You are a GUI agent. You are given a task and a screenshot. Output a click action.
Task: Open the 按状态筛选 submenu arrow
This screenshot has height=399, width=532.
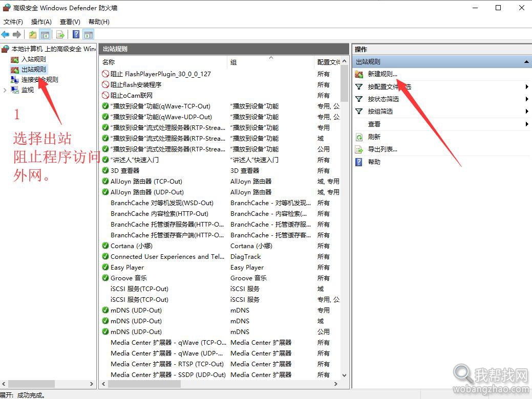coord(527,99)
